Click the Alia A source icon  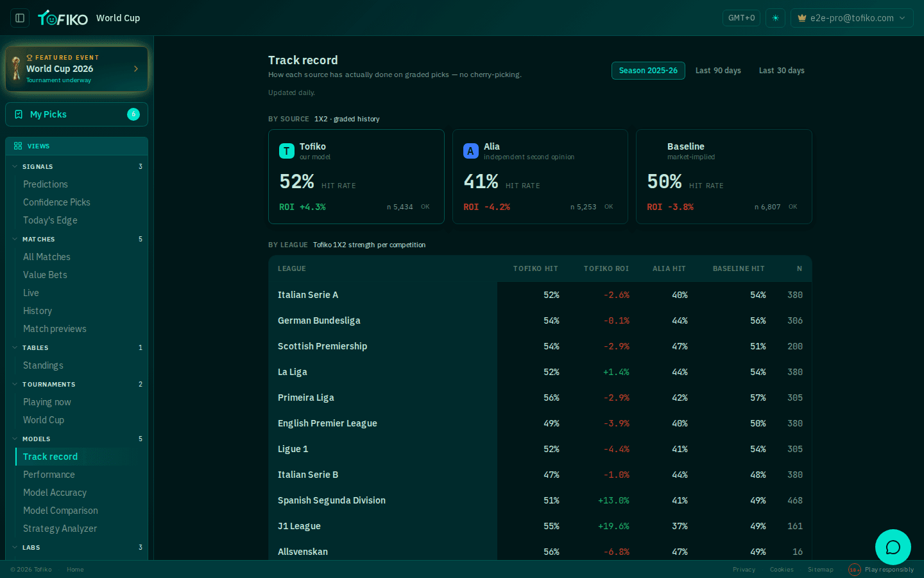(x=470, y=151)
